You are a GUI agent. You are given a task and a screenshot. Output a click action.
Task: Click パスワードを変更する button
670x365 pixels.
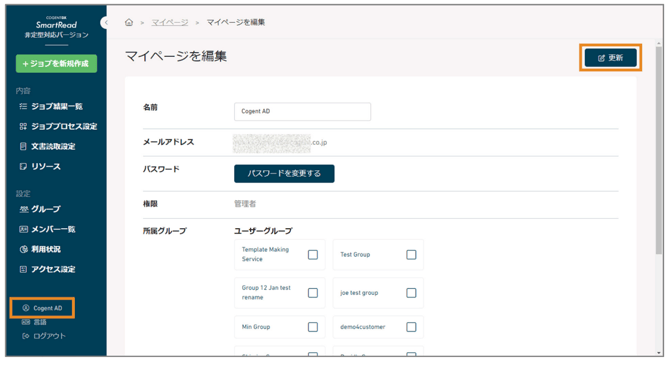click(x=284, y=174)
